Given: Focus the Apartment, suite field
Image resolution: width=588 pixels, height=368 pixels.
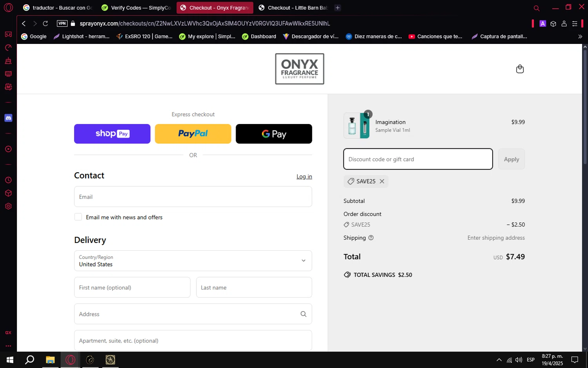Looking at the screenshot, I should coord(193,341).
